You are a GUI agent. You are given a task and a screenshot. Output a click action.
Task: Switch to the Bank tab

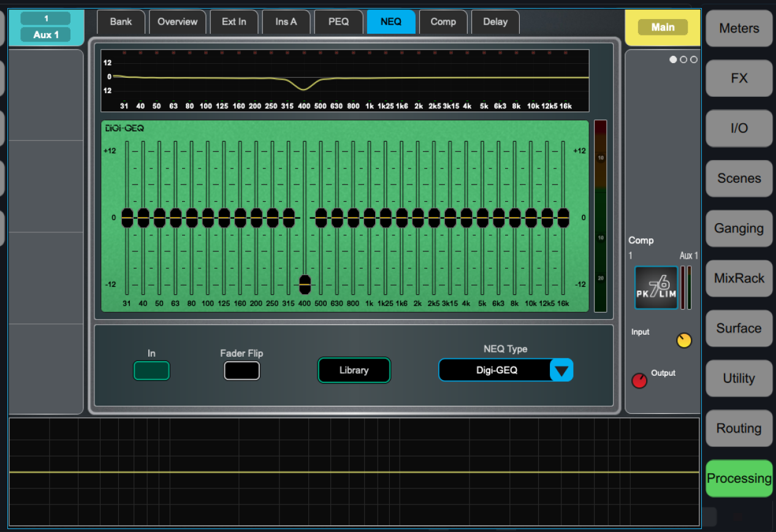click(x=121, y=22)
